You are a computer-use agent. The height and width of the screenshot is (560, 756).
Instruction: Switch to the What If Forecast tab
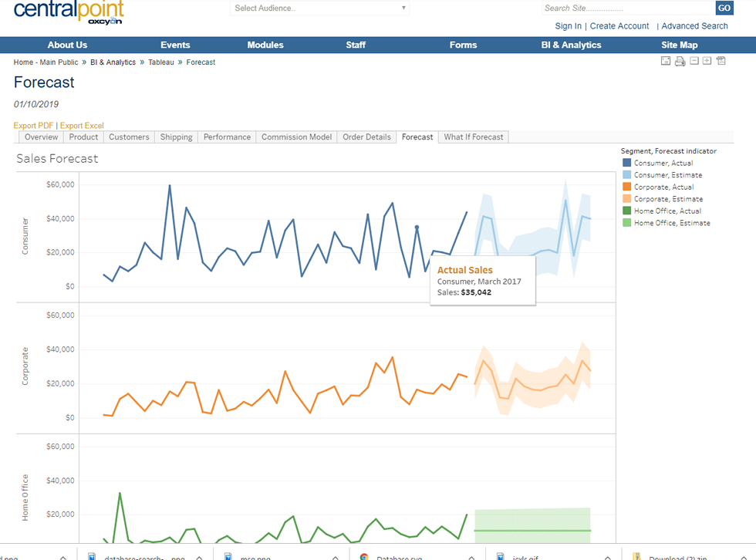(x=473, y=137)
